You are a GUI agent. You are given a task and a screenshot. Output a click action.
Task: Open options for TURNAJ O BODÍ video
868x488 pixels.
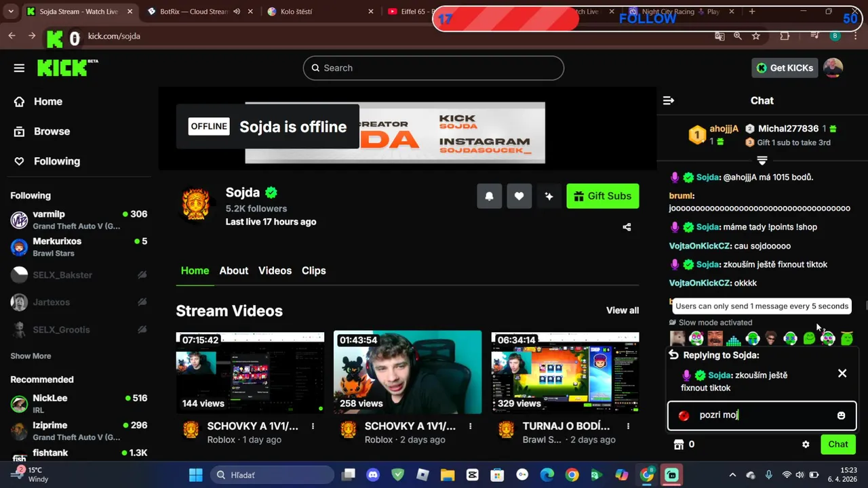pos(628,426)
